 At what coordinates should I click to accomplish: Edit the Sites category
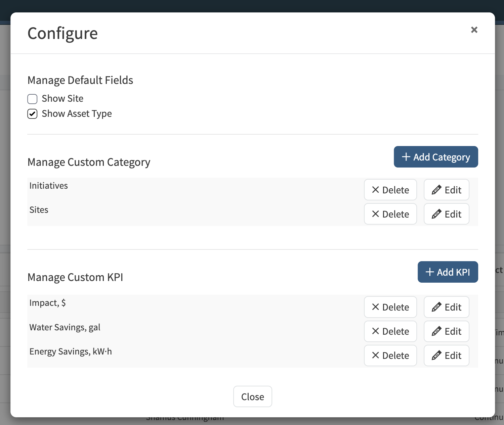click(446, 214)
